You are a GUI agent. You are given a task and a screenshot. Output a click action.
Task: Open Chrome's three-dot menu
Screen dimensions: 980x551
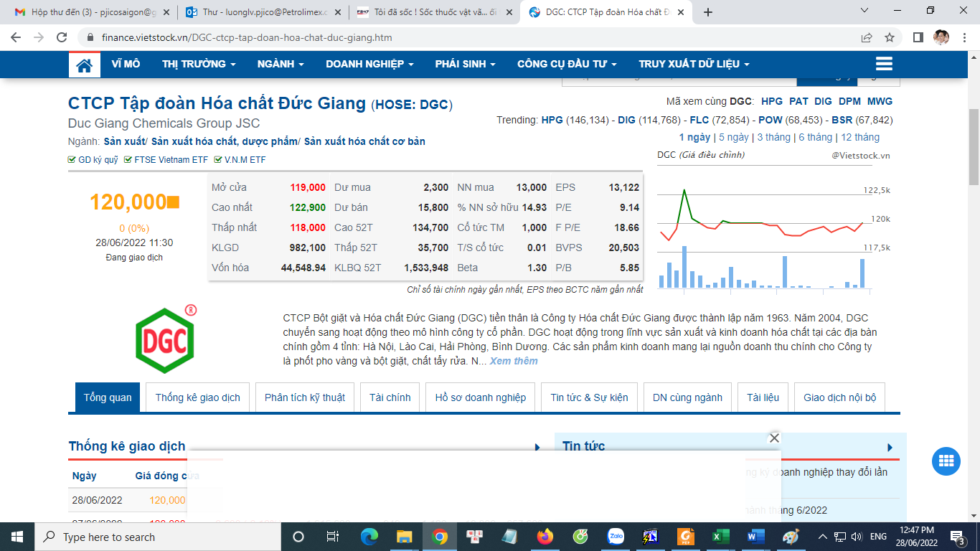pyautogui.click(x=965, y=37)
